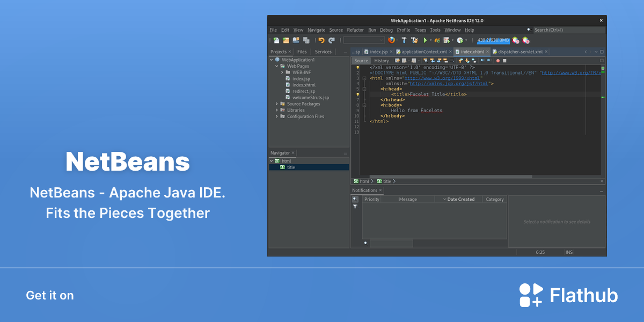Click the lightbulb hint on line 1
Image resolution: width=644 pixels, height=322 pixels.
coord(357,68)
